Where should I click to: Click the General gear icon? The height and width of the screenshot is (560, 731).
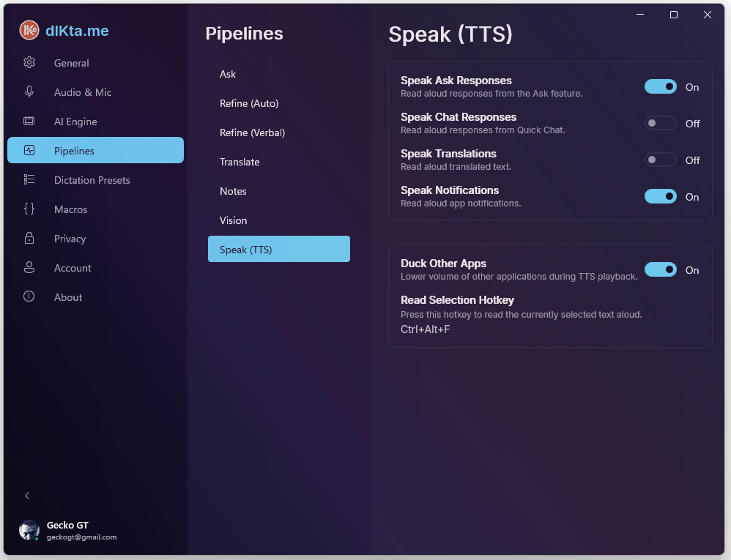pyautogui.click(x=29, y=63)
